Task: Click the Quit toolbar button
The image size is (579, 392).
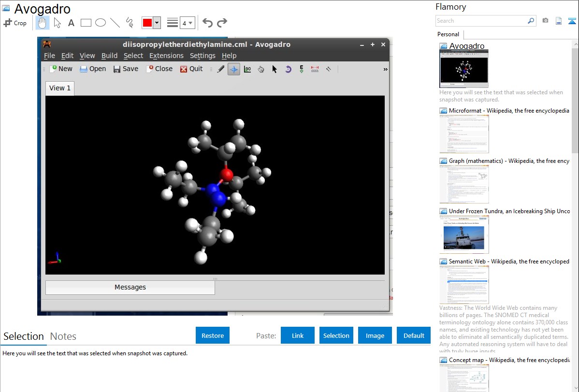Action: (x=191, y=69)
